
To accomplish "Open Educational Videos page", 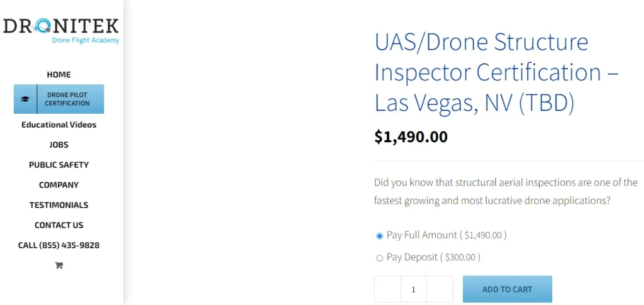I will pos(59,125).
